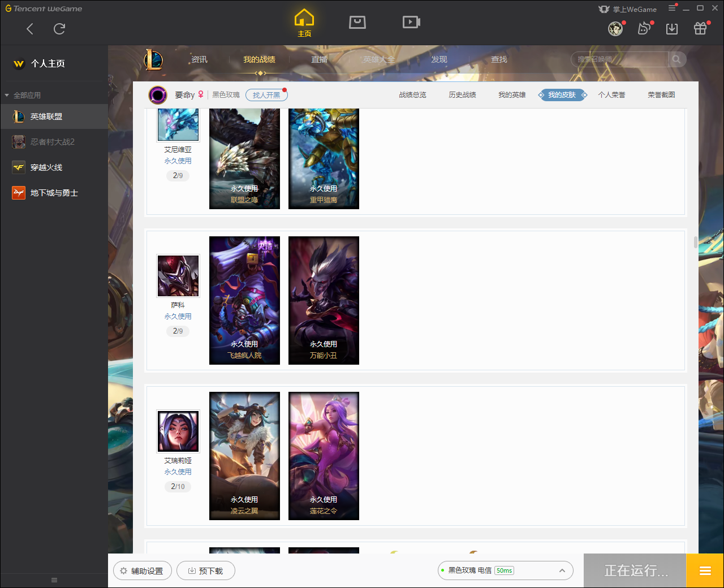Open the user avatar profile icon
724x588 pixels.
point(615,29)
